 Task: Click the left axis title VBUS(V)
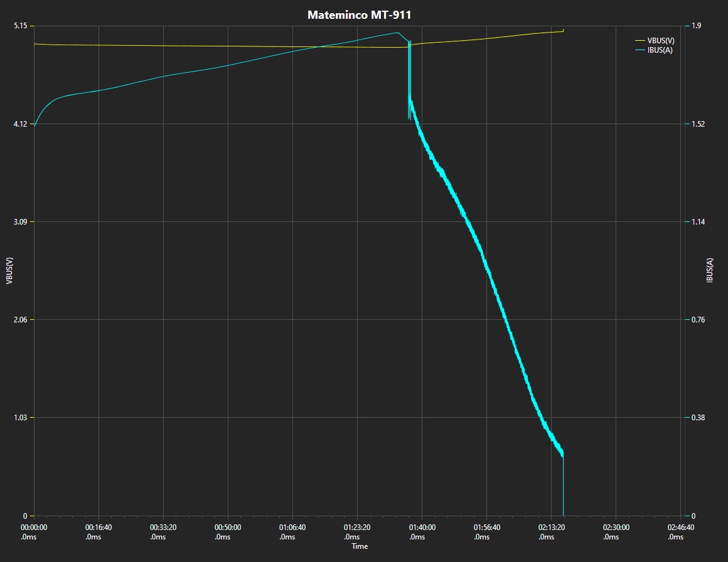9,270
